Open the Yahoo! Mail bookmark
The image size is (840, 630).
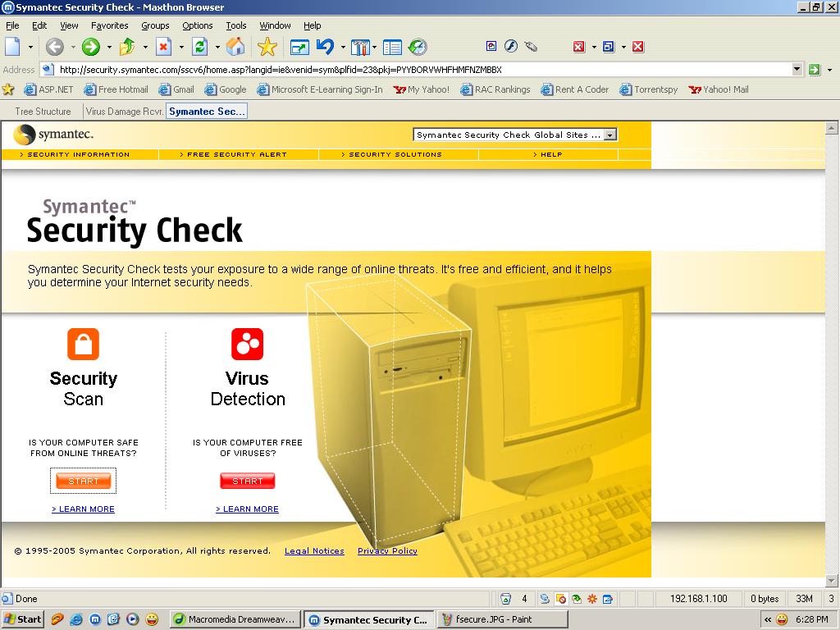coord(719,89)
